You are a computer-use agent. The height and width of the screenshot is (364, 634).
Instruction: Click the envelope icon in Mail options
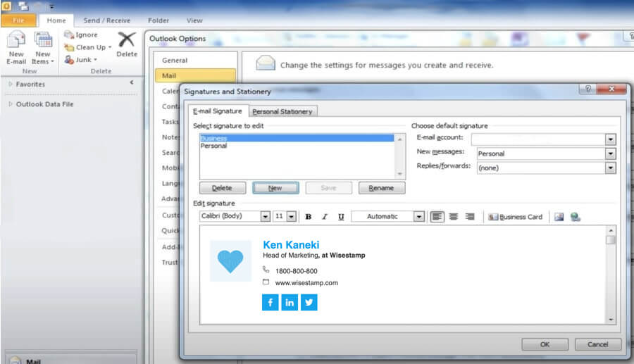[x=266, y=63]
